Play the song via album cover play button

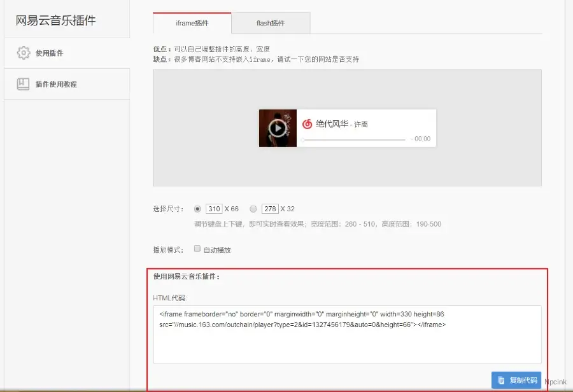coord(278,129)
